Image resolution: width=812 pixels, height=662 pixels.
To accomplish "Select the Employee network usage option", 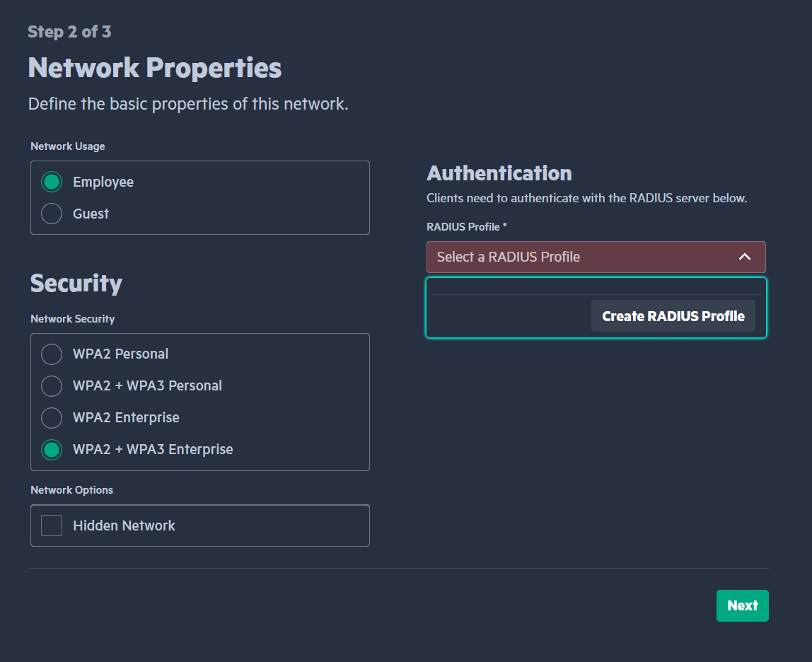I will click(52, 182).
